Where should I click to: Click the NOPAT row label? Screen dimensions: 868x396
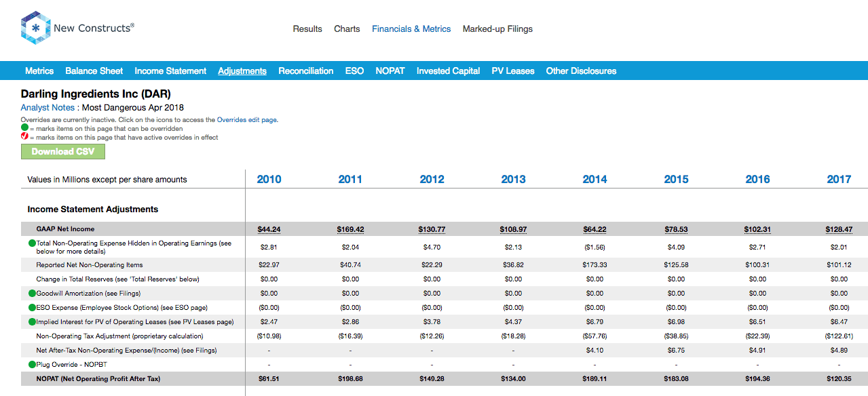click(x=98, y=378)
